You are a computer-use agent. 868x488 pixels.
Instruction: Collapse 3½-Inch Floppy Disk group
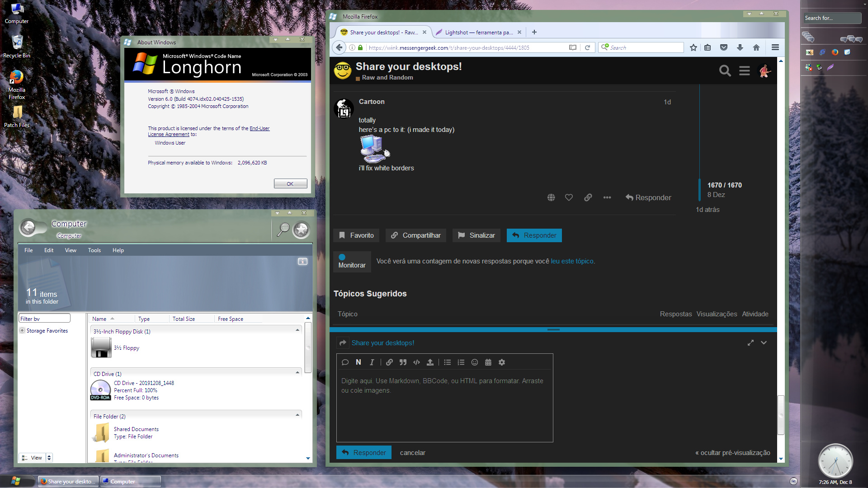(297, 330)
